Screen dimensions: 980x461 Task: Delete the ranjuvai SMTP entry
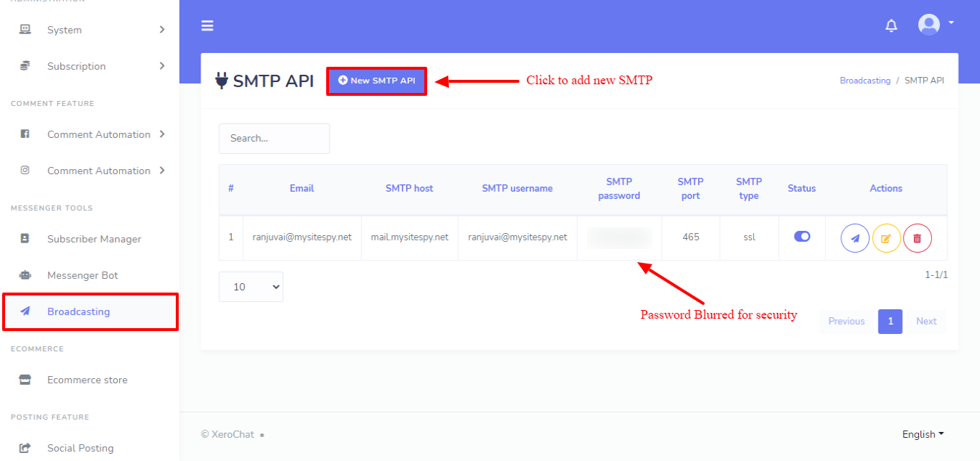coord(918,238)
